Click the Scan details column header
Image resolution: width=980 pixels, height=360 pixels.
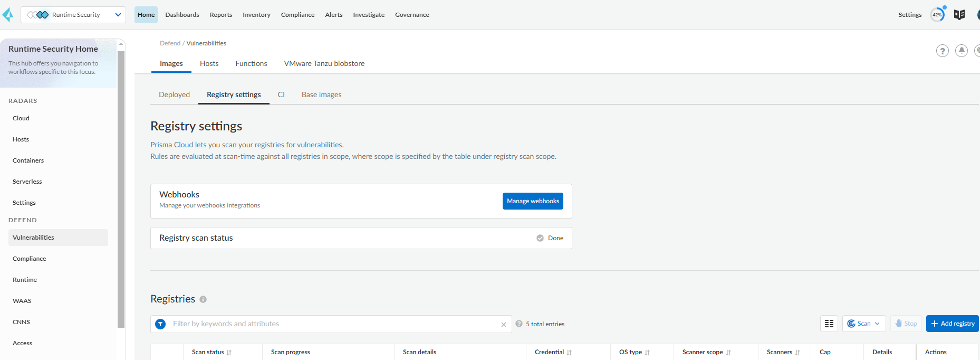click(420, 352)
